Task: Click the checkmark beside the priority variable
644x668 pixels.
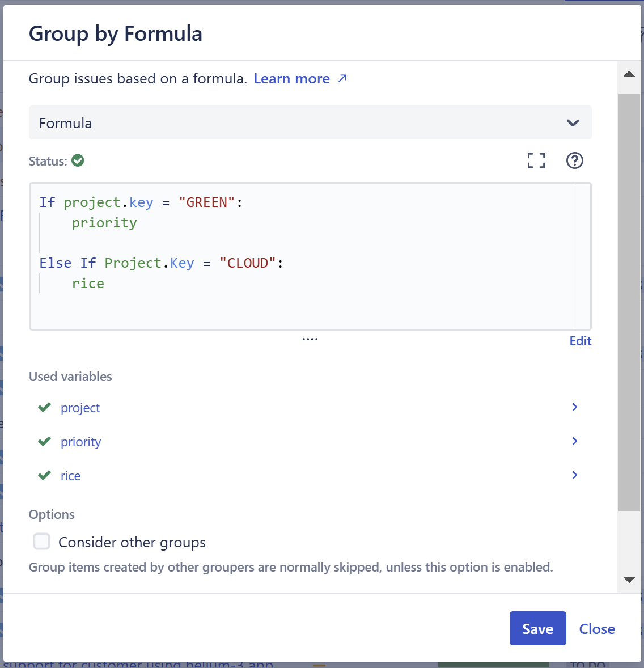Action: (x=44, y=441)
